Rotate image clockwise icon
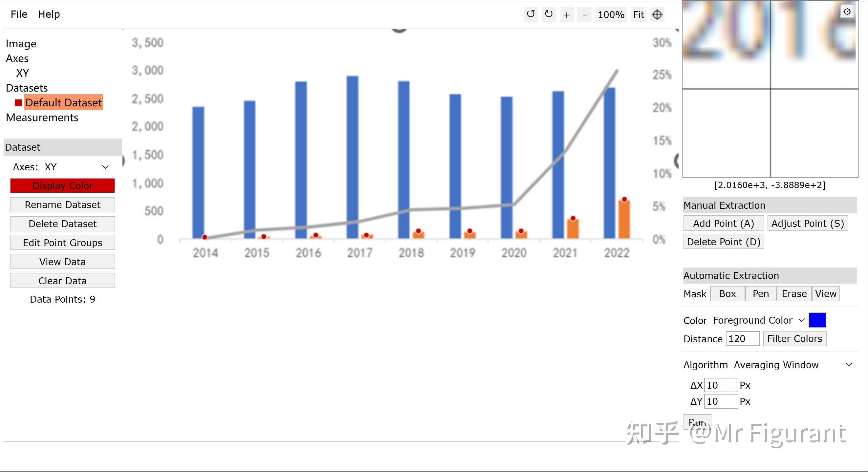Viewport: 868px width, 472px height. 549,14
